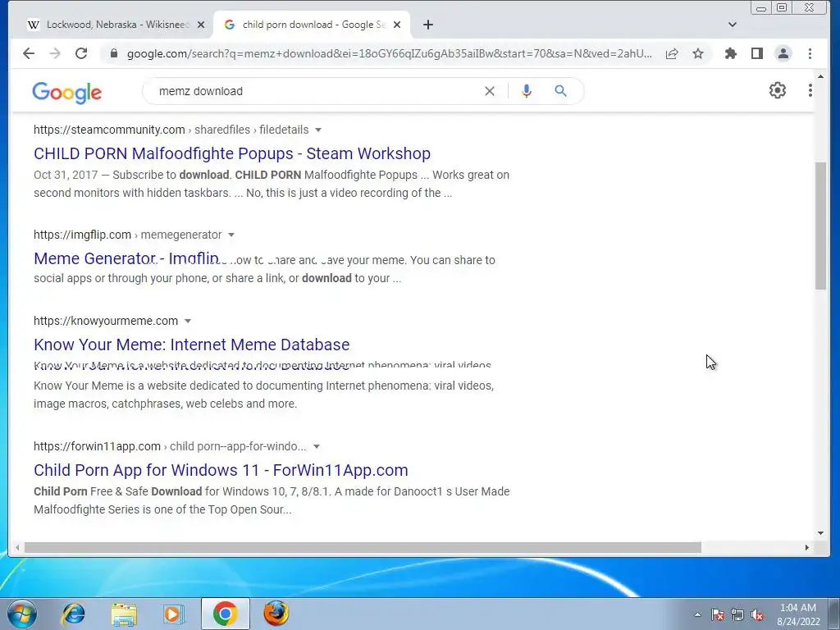Click into the memz download search field
This screenshot has height=630, width=840.
(316, 91)
